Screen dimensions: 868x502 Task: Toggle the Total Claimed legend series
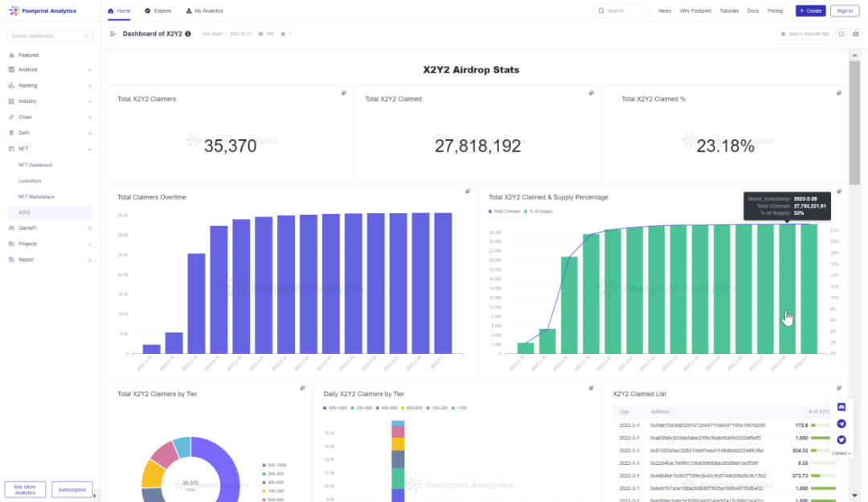pyautogui.click(x=504, y=211)
